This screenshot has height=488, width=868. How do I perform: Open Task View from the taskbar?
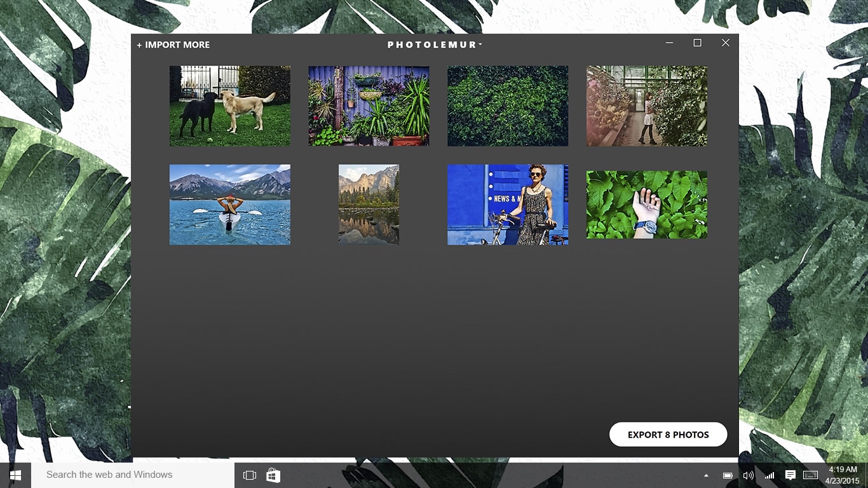[x=250, y=475]
